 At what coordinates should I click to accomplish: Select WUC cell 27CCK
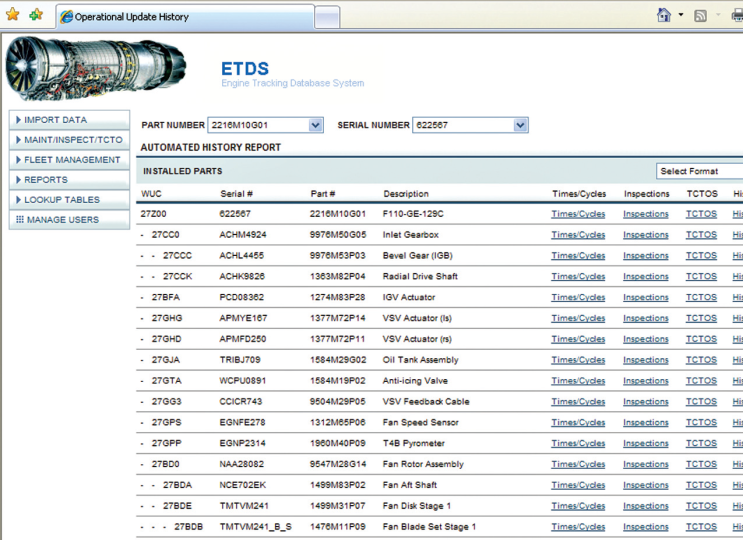pos(178,277)
